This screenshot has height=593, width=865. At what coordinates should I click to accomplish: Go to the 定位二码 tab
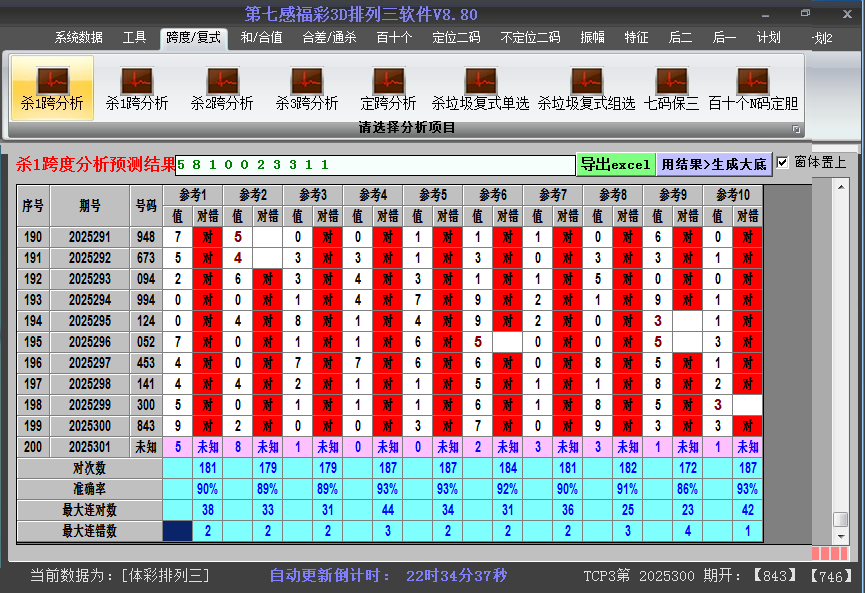click(456, 38)
